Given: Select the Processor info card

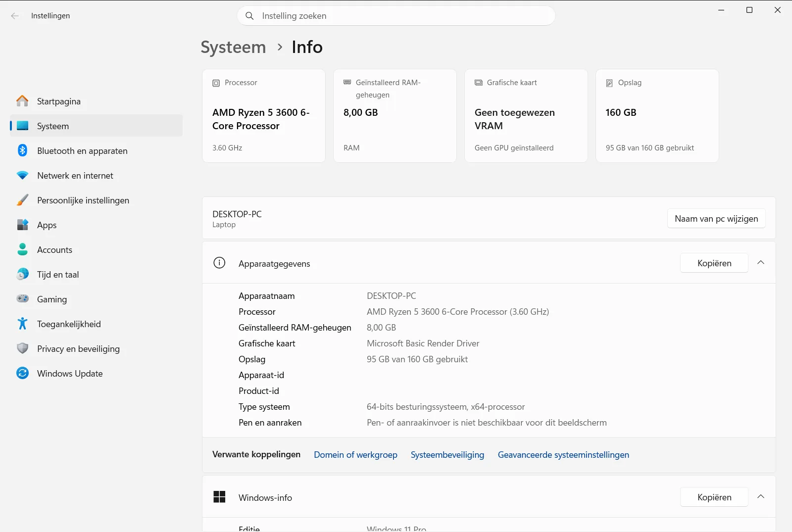Looking at the screenshot, I should [264, 116].
